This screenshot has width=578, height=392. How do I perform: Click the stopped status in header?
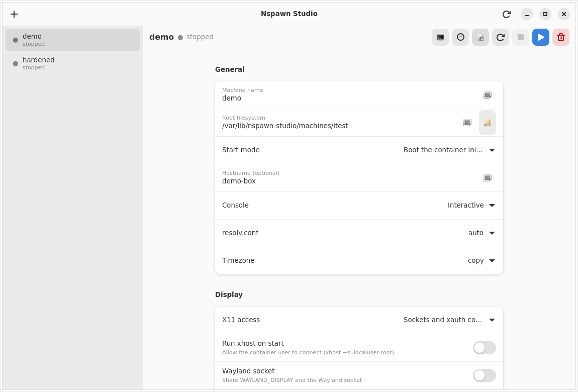pyautogui.click(x=200, y=37)
